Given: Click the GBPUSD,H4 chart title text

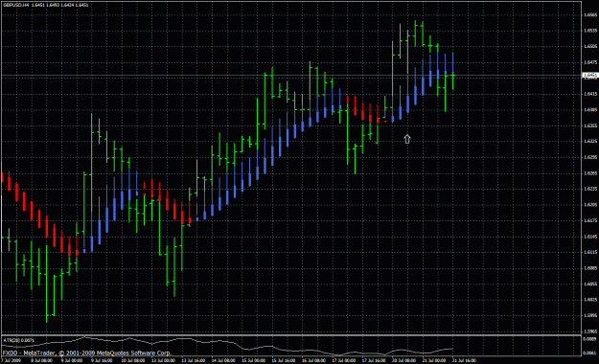Looking at the screenshot, I should (15, 5).
